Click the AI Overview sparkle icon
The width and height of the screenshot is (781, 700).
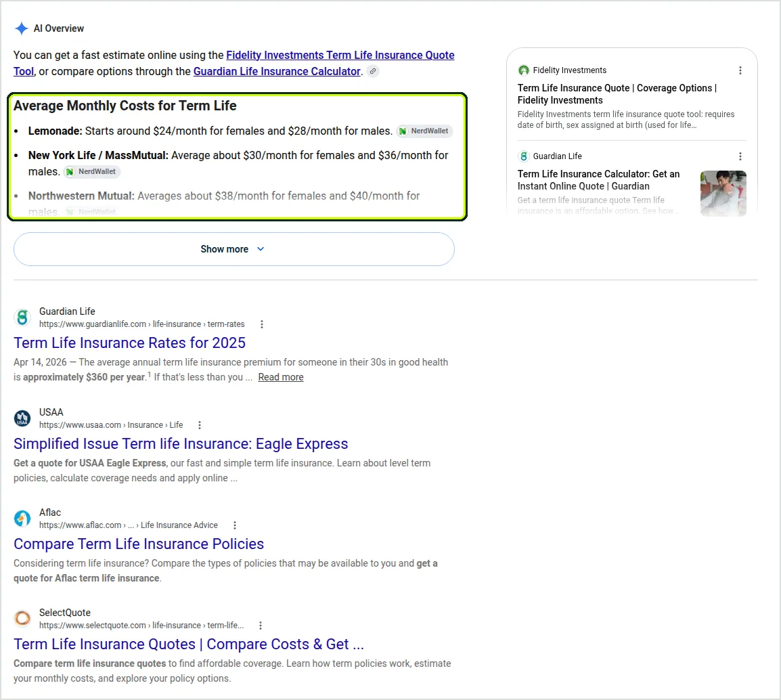point(22,28)
